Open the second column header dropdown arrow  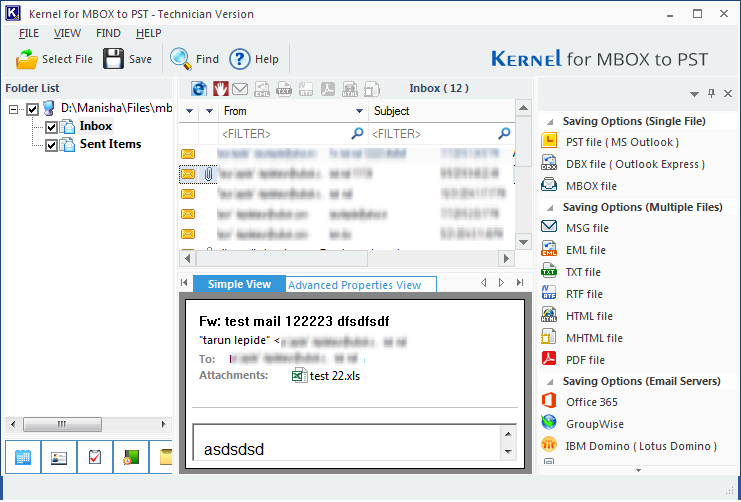click(x=209, y=112)
